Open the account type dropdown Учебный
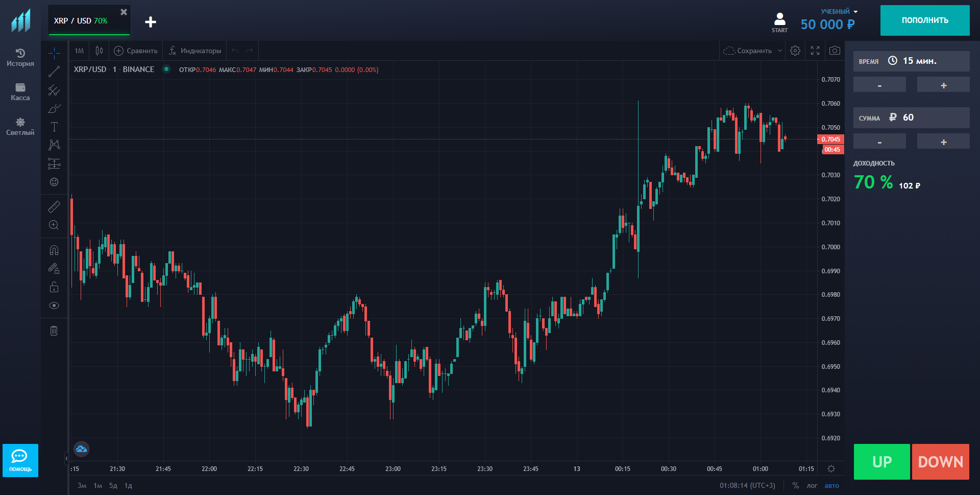This screenshot has width=980, height=495. point(839,11)
